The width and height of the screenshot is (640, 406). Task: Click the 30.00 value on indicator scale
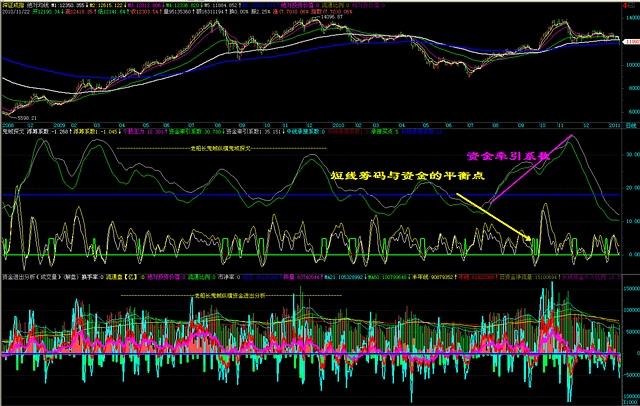coord(632,155)
